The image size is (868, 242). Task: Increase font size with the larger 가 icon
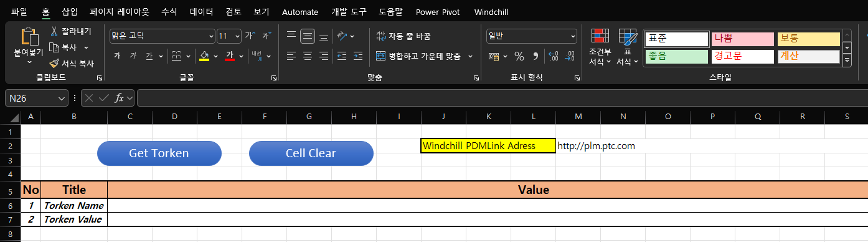250,36
